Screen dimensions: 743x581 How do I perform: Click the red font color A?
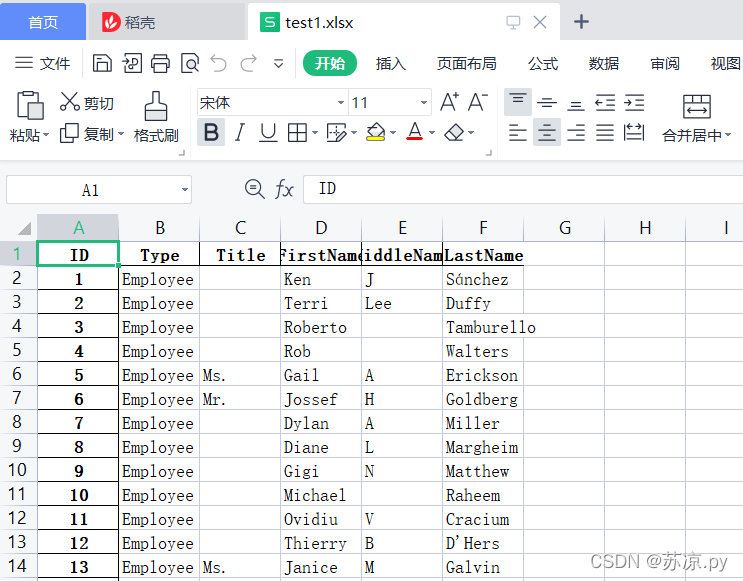tap(415, 132)
